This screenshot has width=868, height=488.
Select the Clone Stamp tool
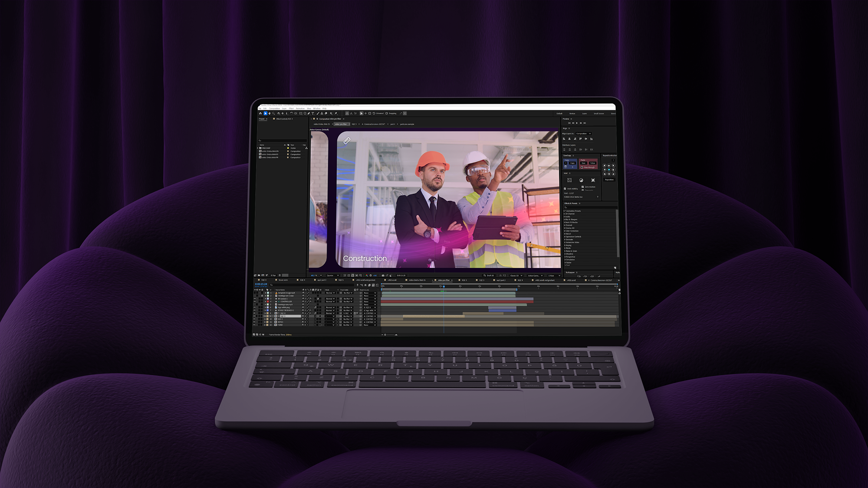(x=322, y=114)
